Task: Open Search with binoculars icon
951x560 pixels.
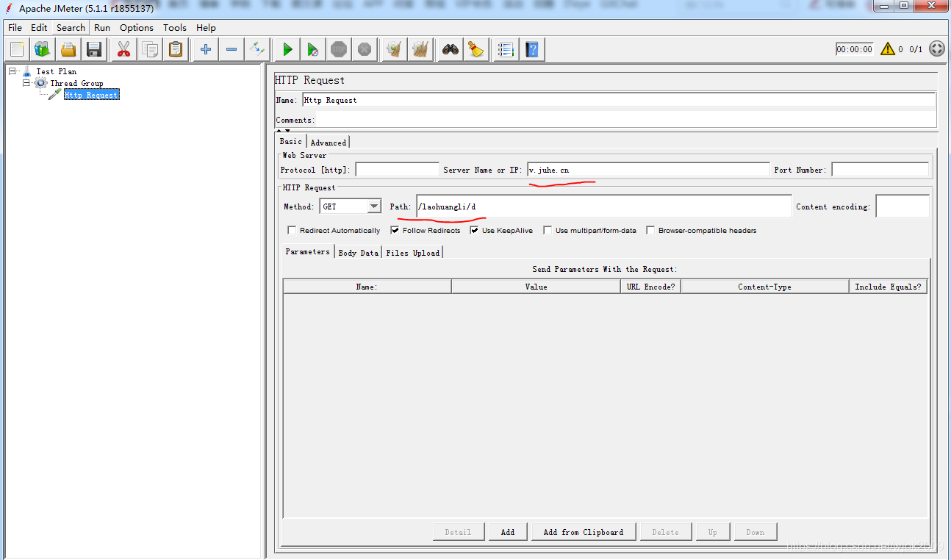Action: coord(451,49)
